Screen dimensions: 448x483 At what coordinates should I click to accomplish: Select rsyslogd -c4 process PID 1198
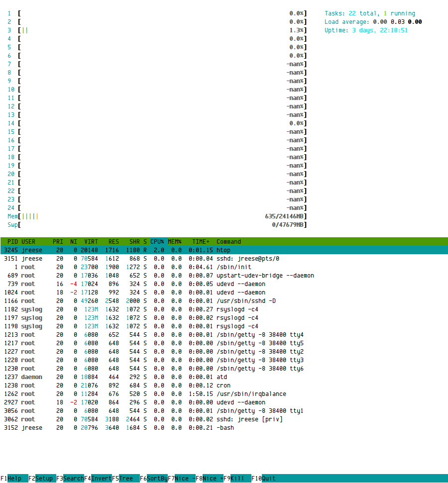pyautogui.click(x=224, y=326)
